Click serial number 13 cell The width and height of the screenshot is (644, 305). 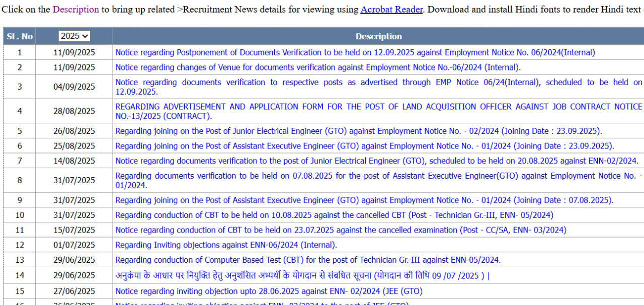pos(20,260)
